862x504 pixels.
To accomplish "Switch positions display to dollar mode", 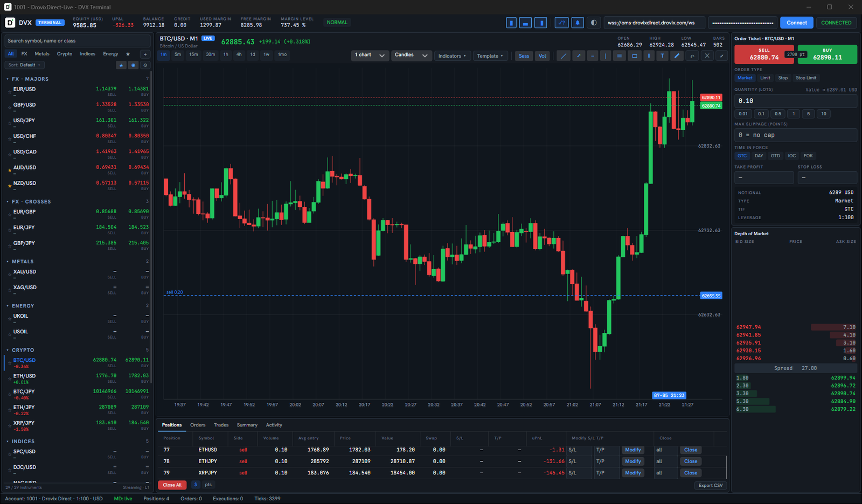I will tap(196, 485).
